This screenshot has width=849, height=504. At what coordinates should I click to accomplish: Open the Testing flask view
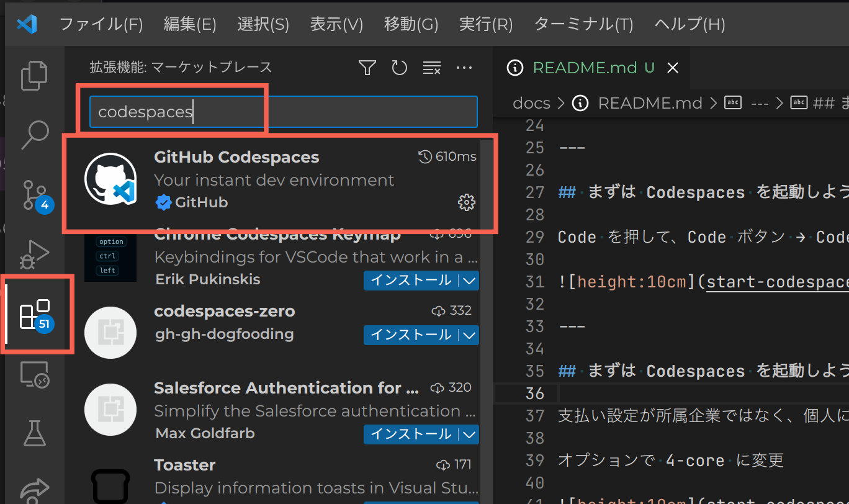coord(35,433)
